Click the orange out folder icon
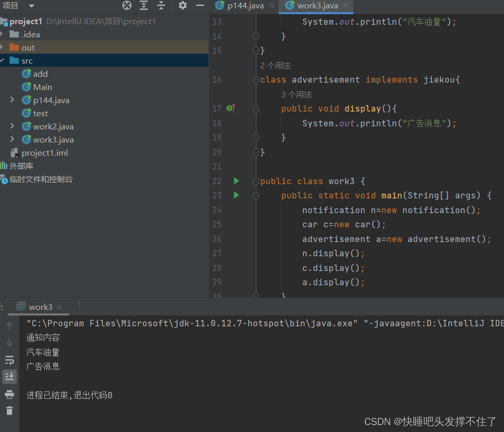Viewport: 504px width, 432px height. pos(14,47)
